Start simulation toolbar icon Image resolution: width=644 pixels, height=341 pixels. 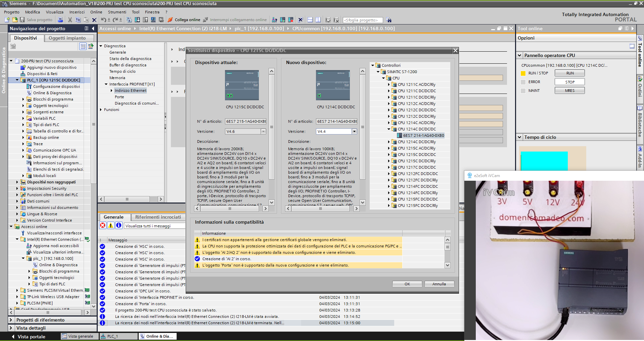coord(153,20)
